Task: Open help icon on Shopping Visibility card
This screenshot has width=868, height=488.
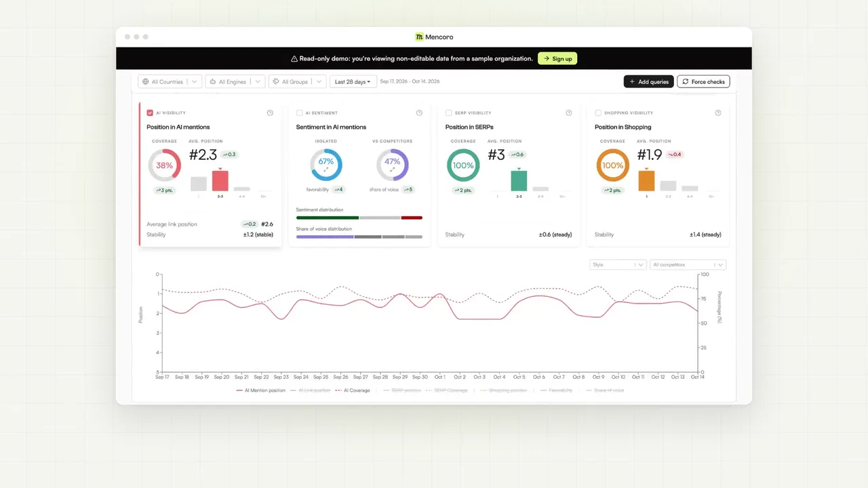Action: 718,113
